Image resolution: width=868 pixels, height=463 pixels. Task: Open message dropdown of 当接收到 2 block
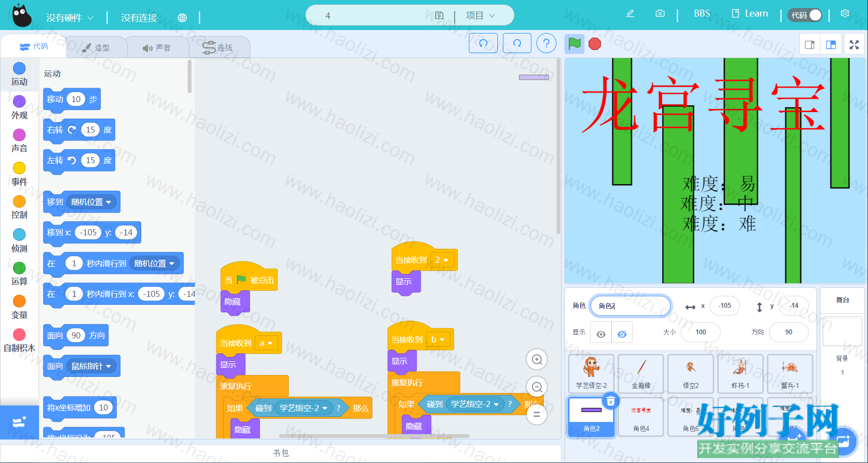(442, 260)
